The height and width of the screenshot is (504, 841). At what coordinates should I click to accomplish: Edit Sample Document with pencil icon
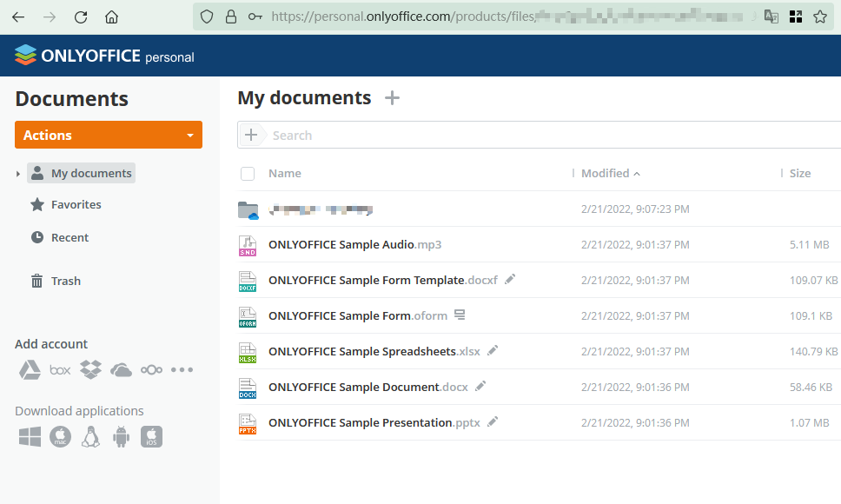[x=480, y=386]
